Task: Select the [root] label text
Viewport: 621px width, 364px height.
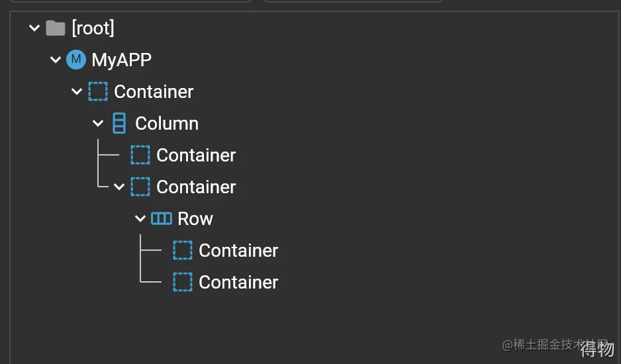Action: point(93,28)
